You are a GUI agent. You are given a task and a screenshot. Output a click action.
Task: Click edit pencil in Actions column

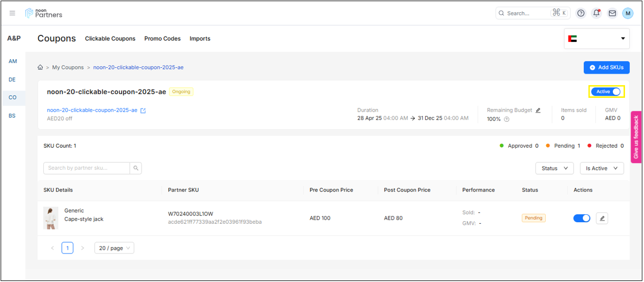602,218
